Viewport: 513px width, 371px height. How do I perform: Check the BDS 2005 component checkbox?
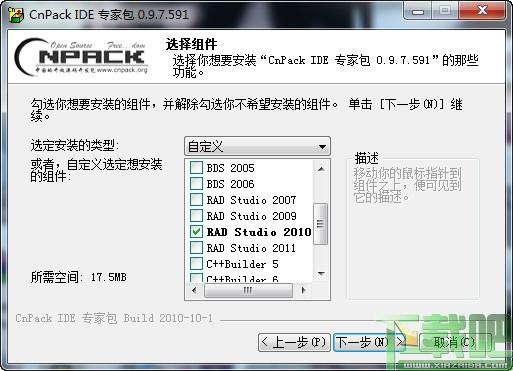pyautogui.click(x=196, y=167)
